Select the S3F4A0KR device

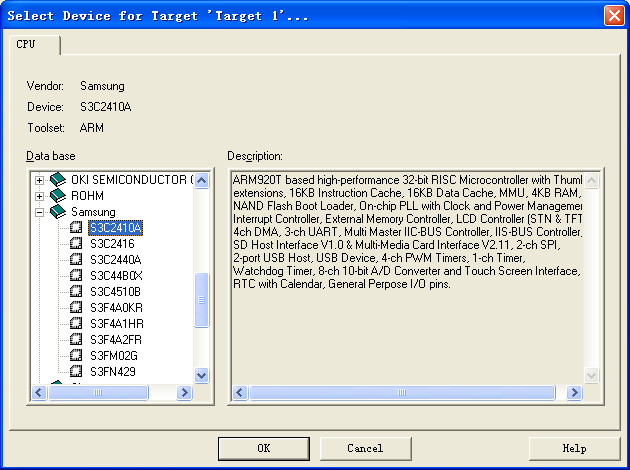[116, 308]
